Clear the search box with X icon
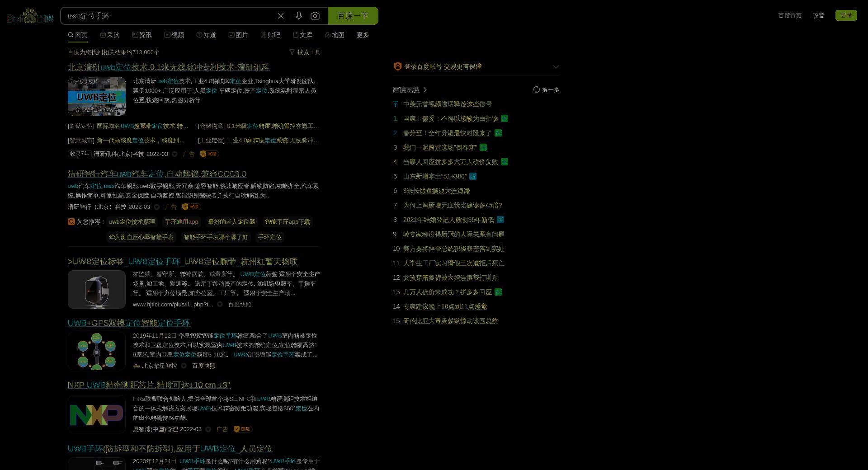The width and height of the screenshot is (868, 470). [281, 16]
